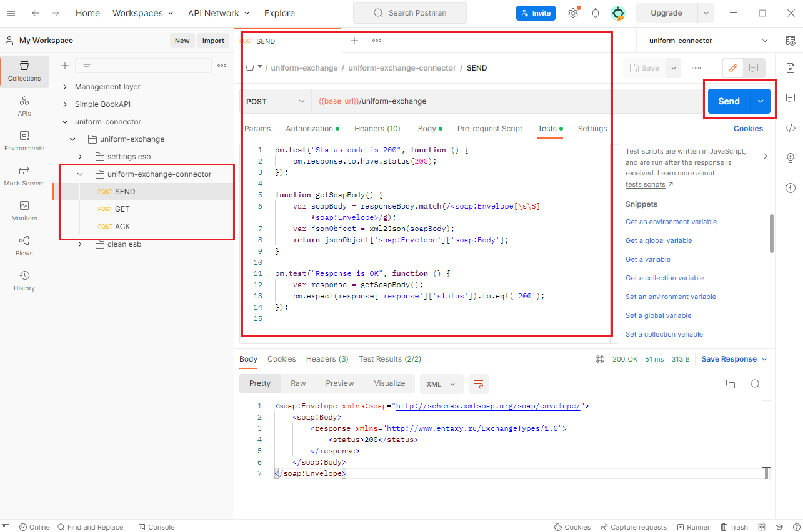
Task: Go forward with the right arrow icon
Action: click(56, 13)
